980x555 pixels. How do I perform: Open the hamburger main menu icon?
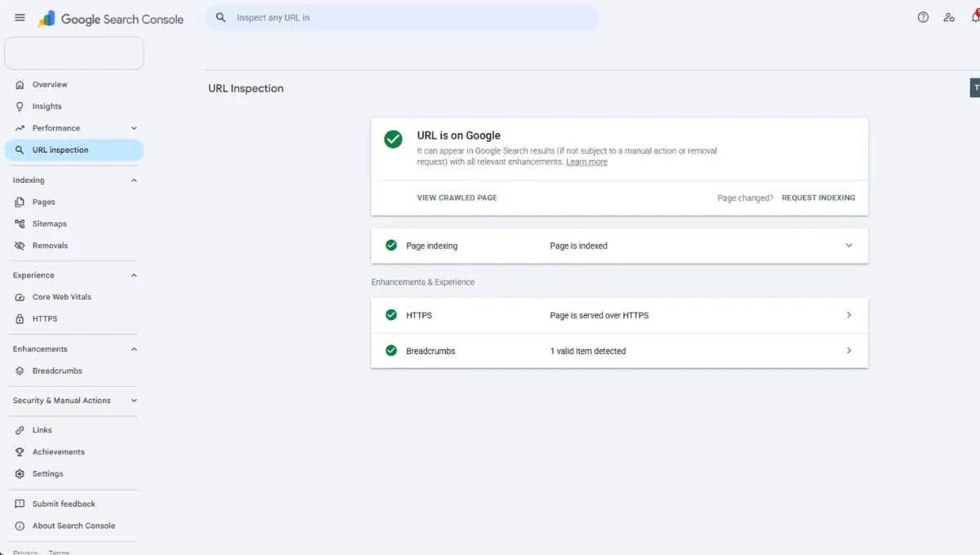(20, 18)
